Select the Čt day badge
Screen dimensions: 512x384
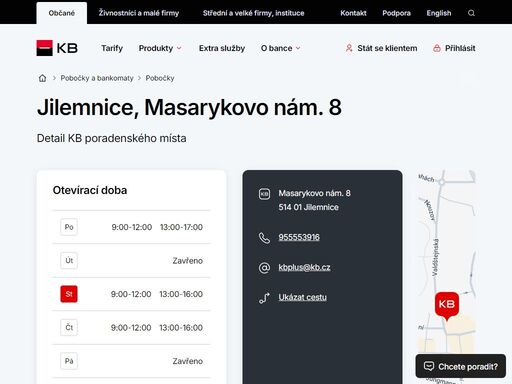tap(69, 327)
